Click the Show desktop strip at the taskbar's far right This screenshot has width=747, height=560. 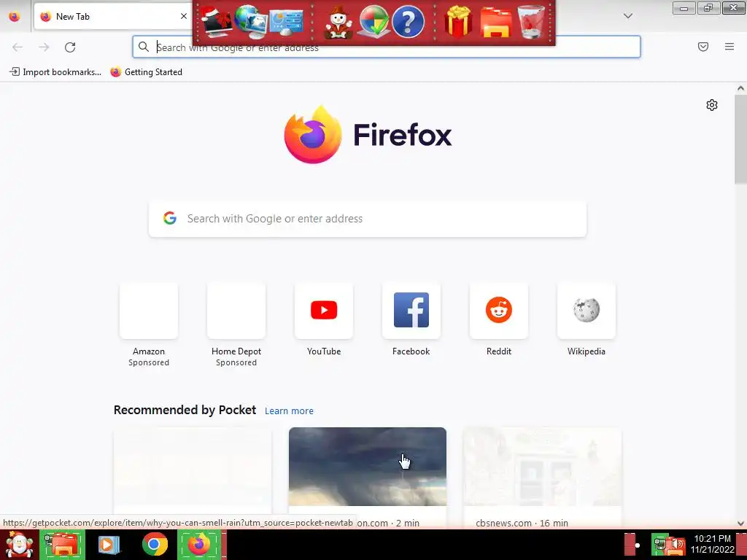pyautogui.click(x=742, y=544)
